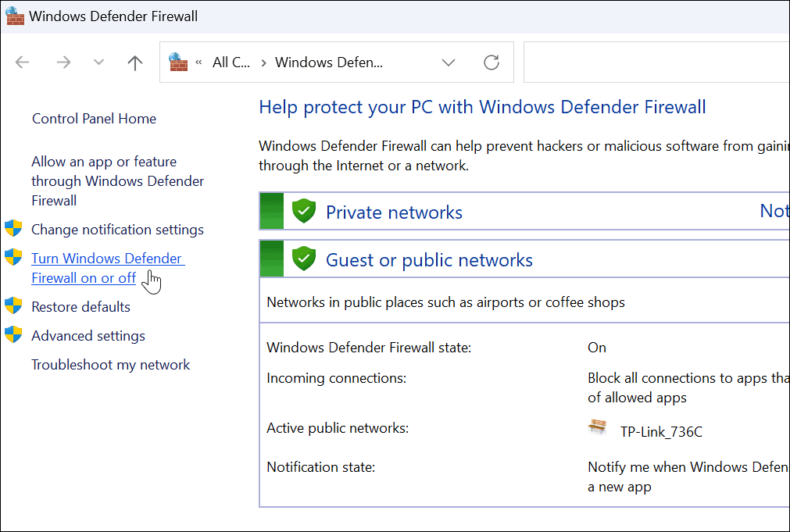Expand the address bar history dropdown
The height and width of the screenshot is (532, 790).
pos(449,63)
